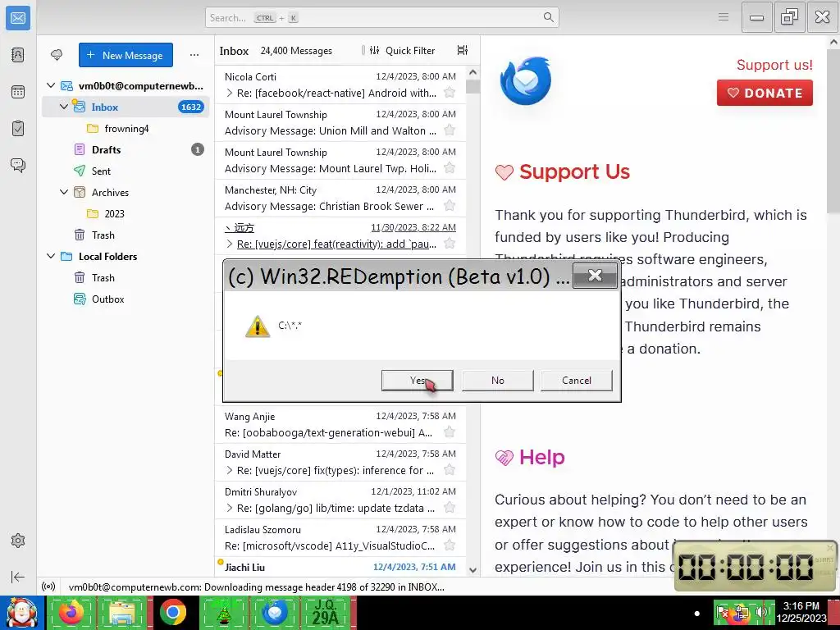The image size is (840, 630).
Task: Collapse the Archives folder
Action: pos(64,192)
